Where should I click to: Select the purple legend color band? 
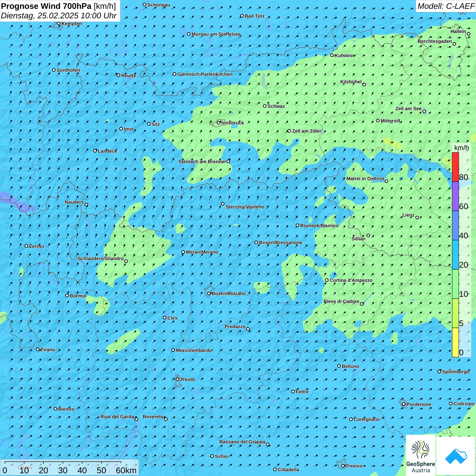[455, 196]
